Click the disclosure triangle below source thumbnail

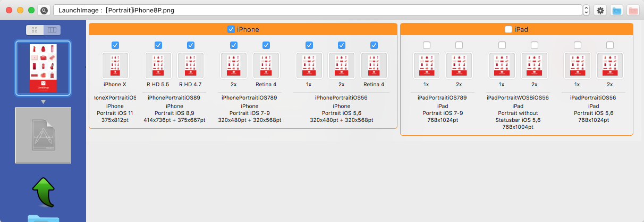click(44, 102)
